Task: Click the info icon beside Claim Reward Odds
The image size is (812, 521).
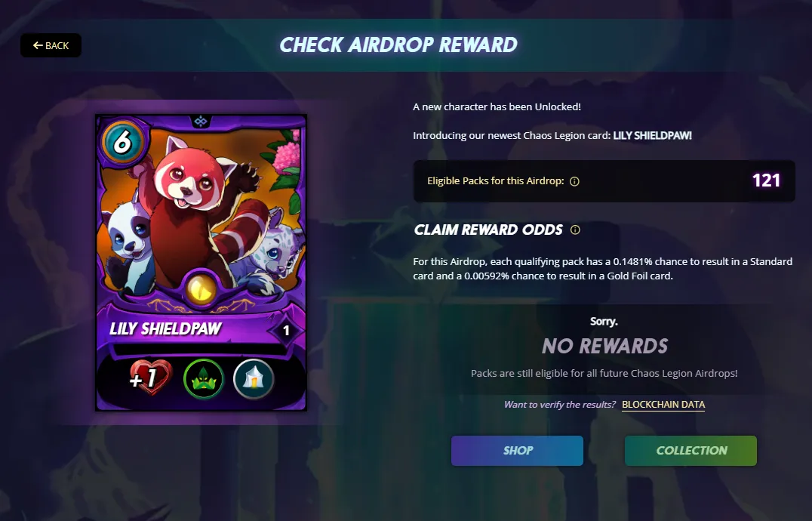Action: click(x=575, y=230)
